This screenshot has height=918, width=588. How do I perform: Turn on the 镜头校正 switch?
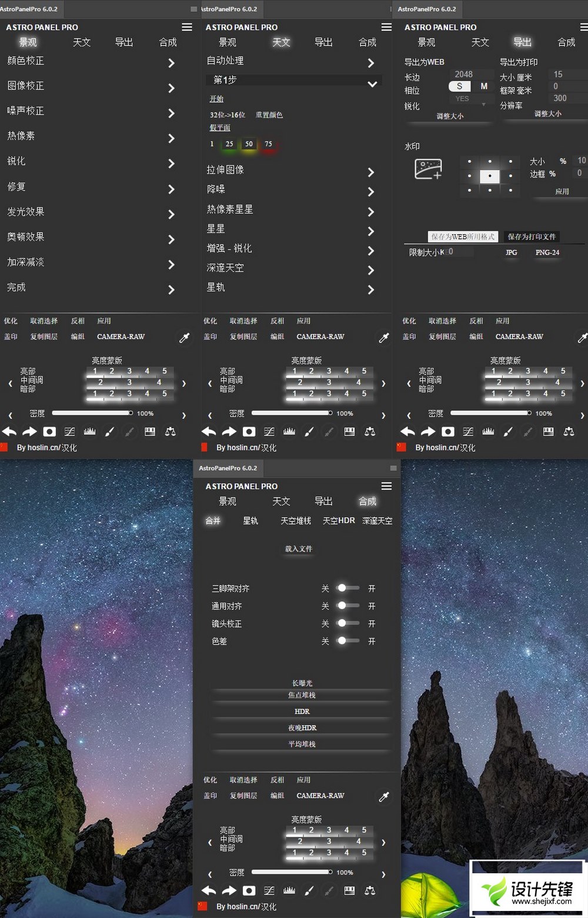point(347,623)
